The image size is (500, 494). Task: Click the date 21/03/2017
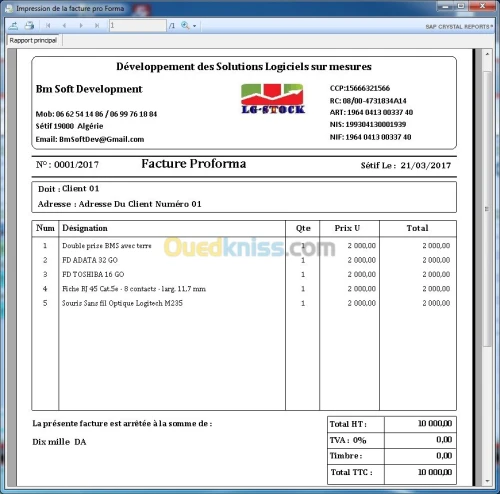426,165
